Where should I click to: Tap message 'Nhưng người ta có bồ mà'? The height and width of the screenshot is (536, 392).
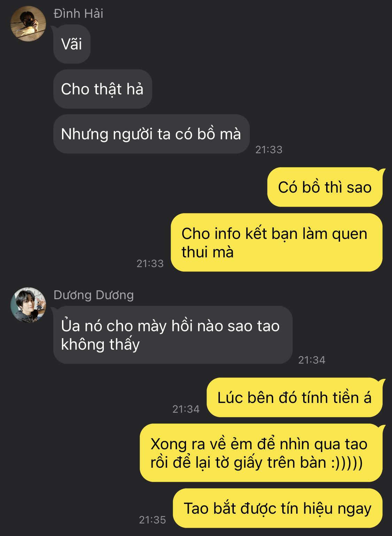pos(151,134)
